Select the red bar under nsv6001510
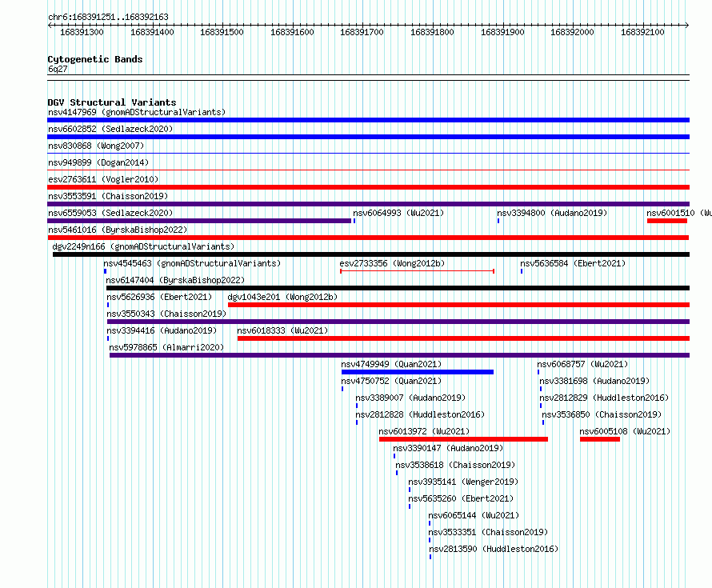This screenshot has width=712, height=588. click(667, 221)
